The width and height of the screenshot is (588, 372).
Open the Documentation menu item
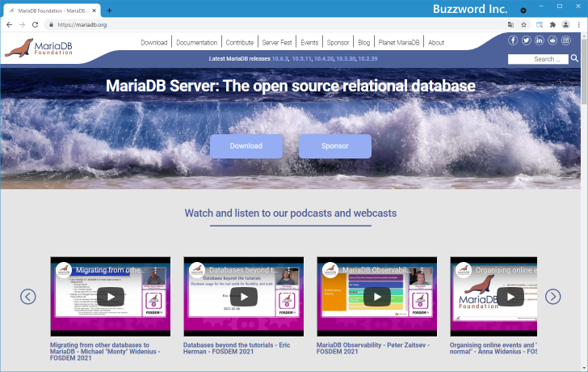[196, 42]
